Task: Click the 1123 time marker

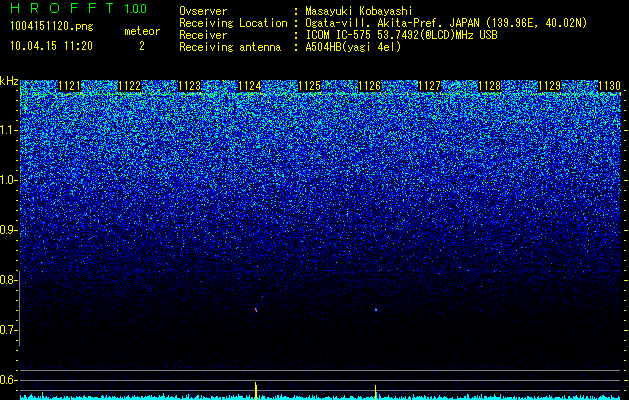Action: [189, 86]
